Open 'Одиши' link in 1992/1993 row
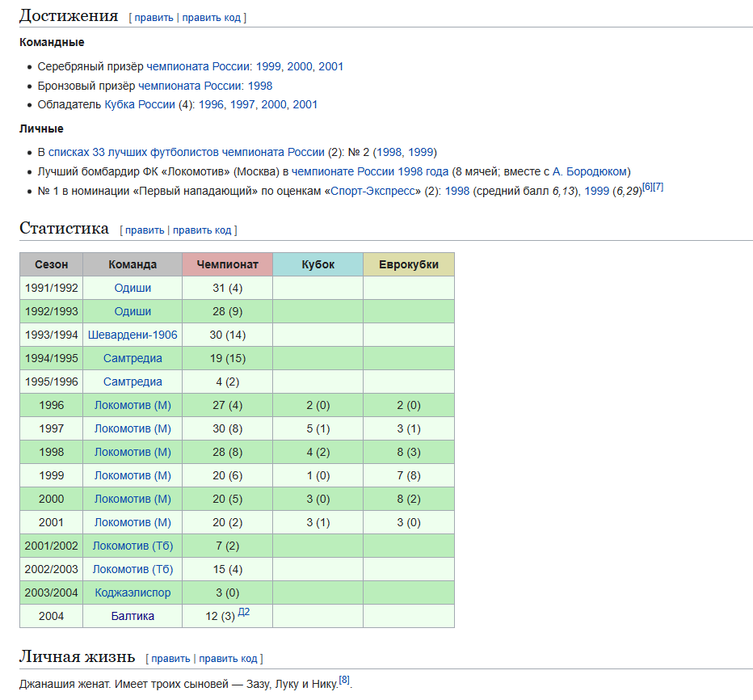The height and width of the screenshot is (700, 753). point(133,311)
